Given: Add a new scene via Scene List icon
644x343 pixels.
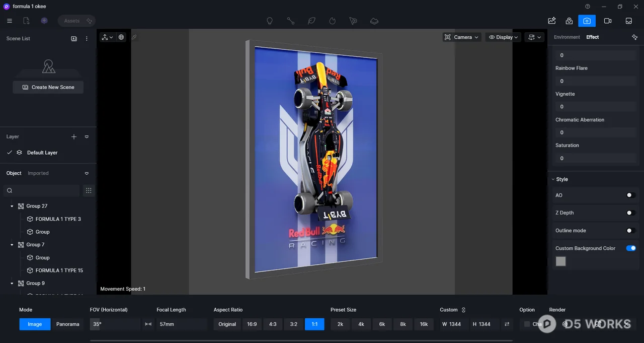Looking at the screenshot, I should 74,38.
